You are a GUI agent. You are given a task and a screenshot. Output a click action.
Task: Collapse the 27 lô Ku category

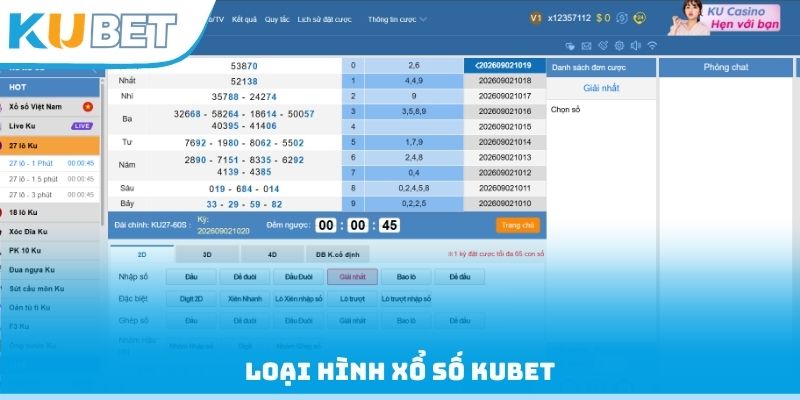coord(49,145)
